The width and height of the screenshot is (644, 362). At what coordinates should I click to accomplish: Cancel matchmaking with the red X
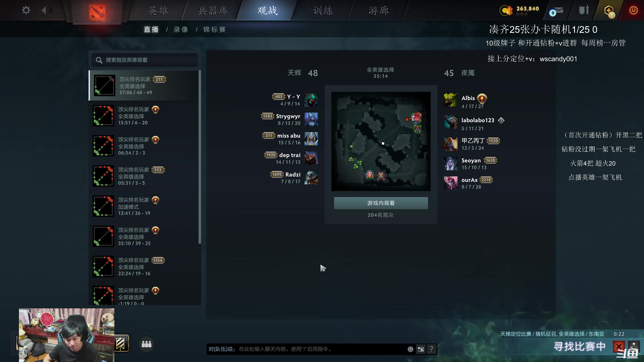tap(619, 347)
